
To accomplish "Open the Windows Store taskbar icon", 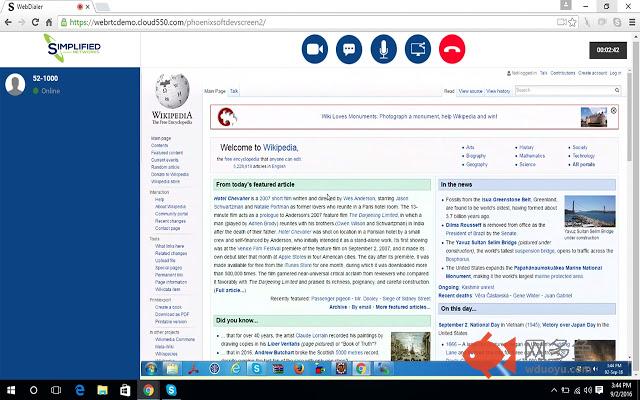I will (125, 390).
